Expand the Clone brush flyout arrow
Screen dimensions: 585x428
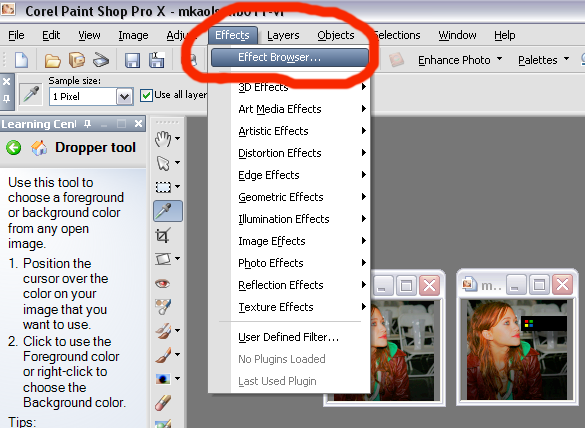point(178,330)
